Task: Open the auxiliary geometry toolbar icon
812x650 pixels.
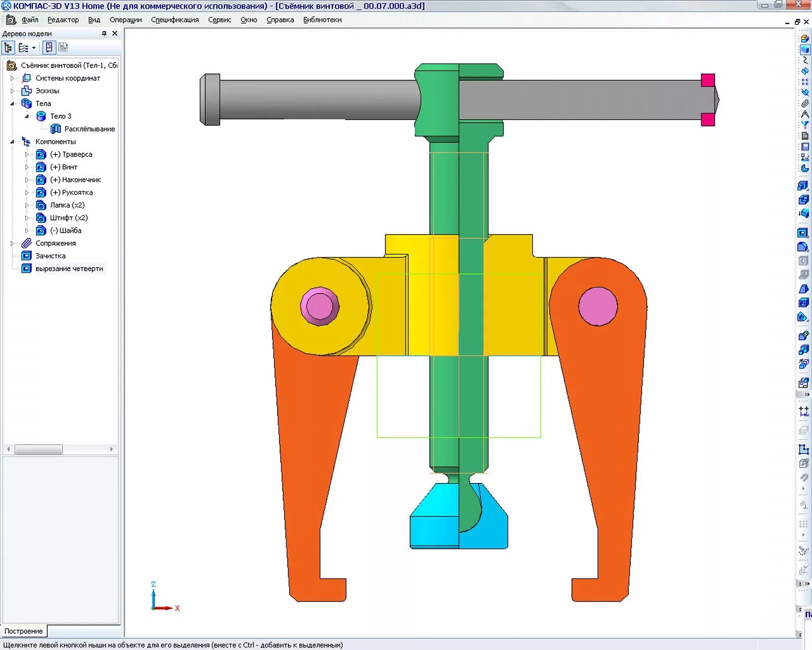Action: (x=805, y=92)
